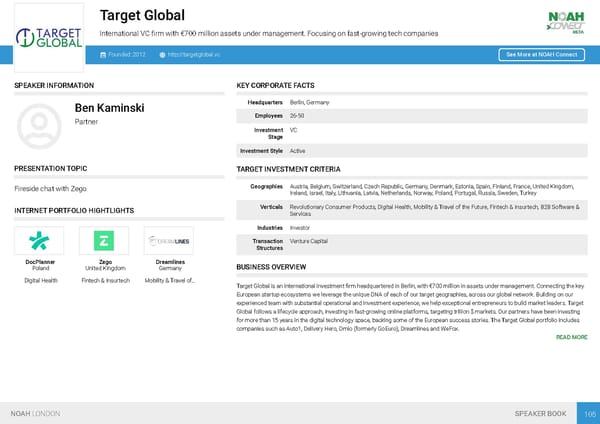Click the Internet Portfolio Highlights heading
Image resolution: width=600 pixels, height=424 pixels.
(x=74, y=210)
